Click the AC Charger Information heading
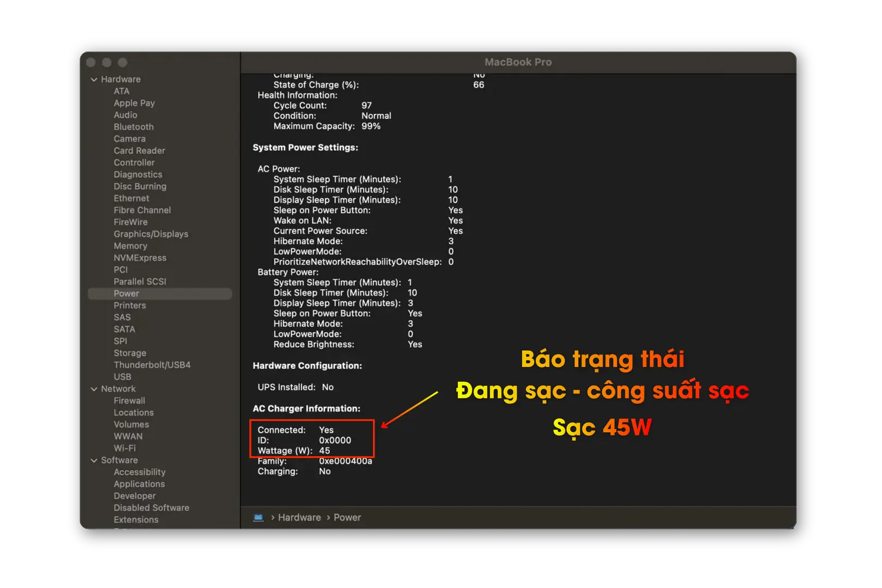The width and height of the screenshot is (882, 588). click(x=307, y=409)
